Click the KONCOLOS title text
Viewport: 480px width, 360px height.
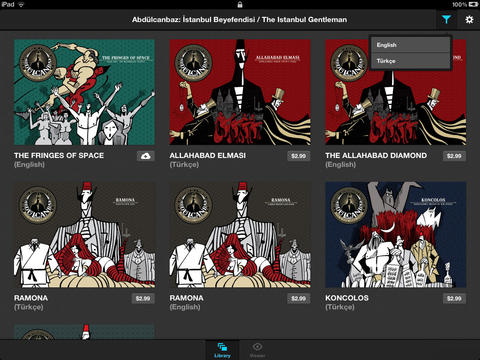pyautogui.click(x=347, y=298)
